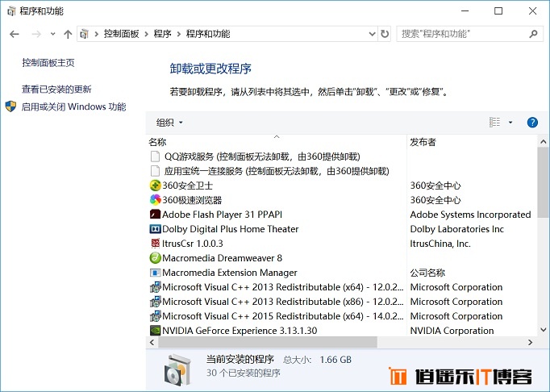Viewport: 550px width, 392px height.
Task: Click the search box for 程序和功能
Action: click(x=470, y=34)
